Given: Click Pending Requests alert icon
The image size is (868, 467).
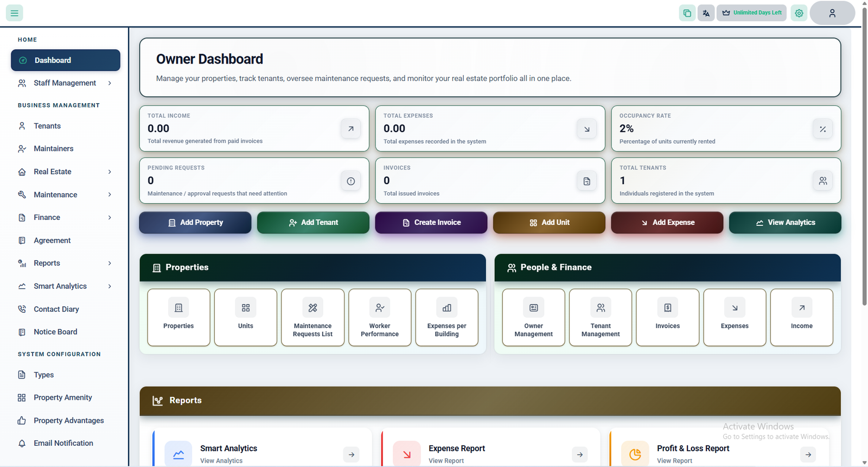Looking at the screenshot, I should coord(351,181).
